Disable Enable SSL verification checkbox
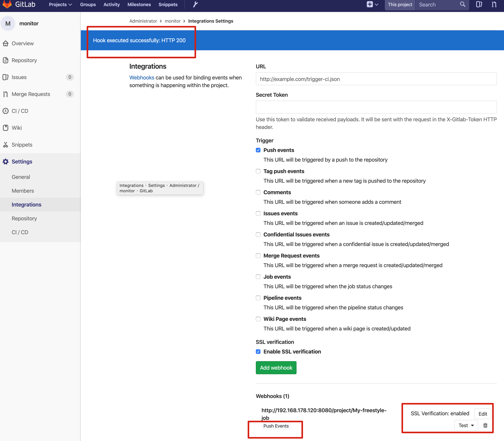 [x=258, y=352]
